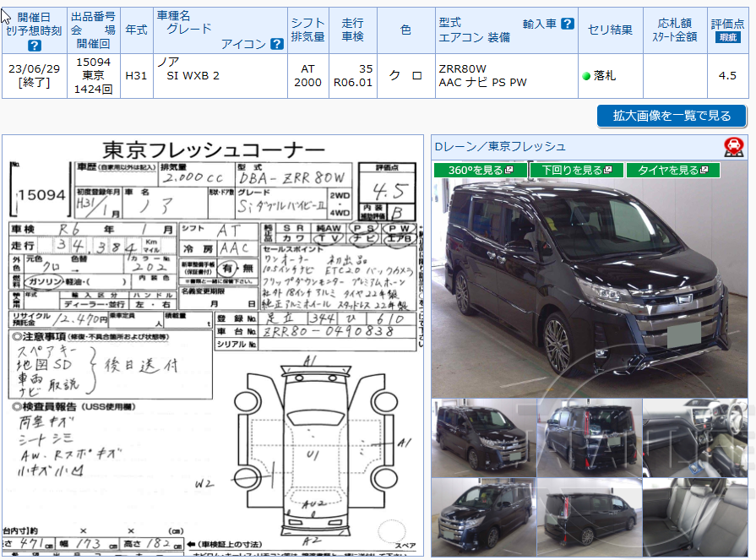Click the ノア SI WXB 2 grade entry
The width and height of the screenshot is (756, 560).
click(190, 75)
